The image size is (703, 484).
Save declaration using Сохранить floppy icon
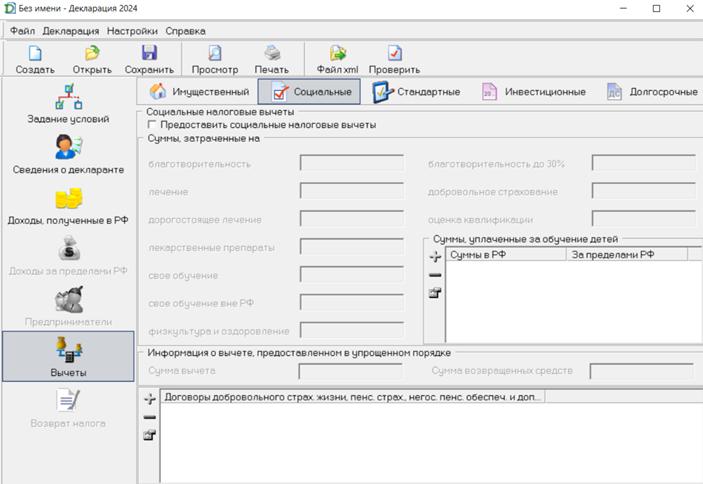point(149,54)
